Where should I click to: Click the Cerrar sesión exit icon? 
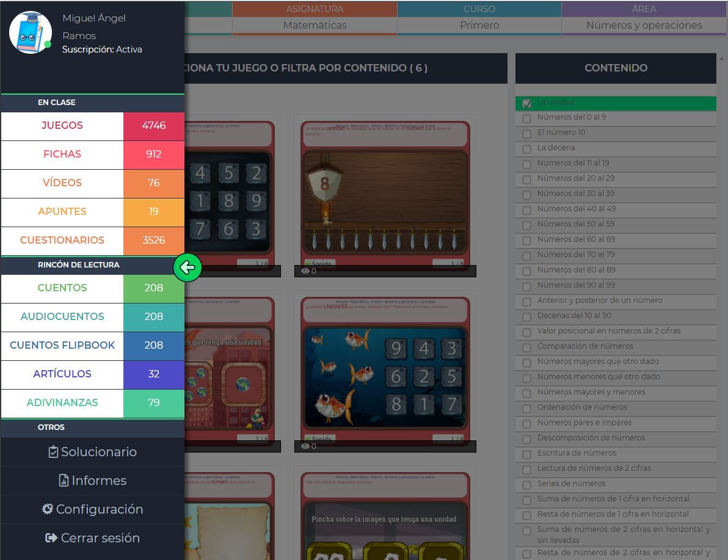[x=51, y=538]
